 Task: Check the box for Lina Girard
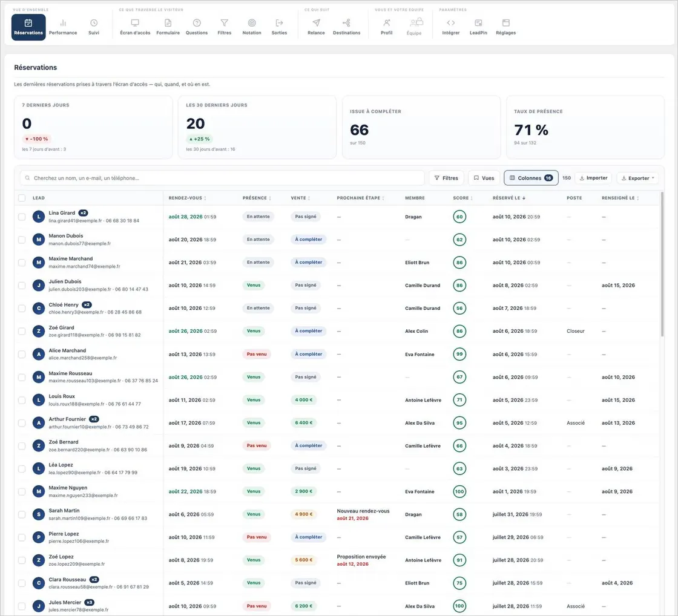(22, 217)
